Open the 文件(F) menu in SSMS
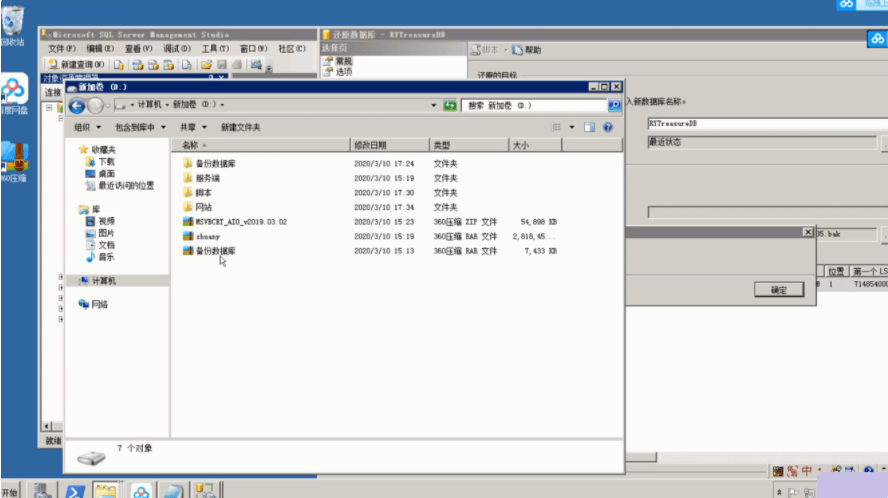 point(61,49)
